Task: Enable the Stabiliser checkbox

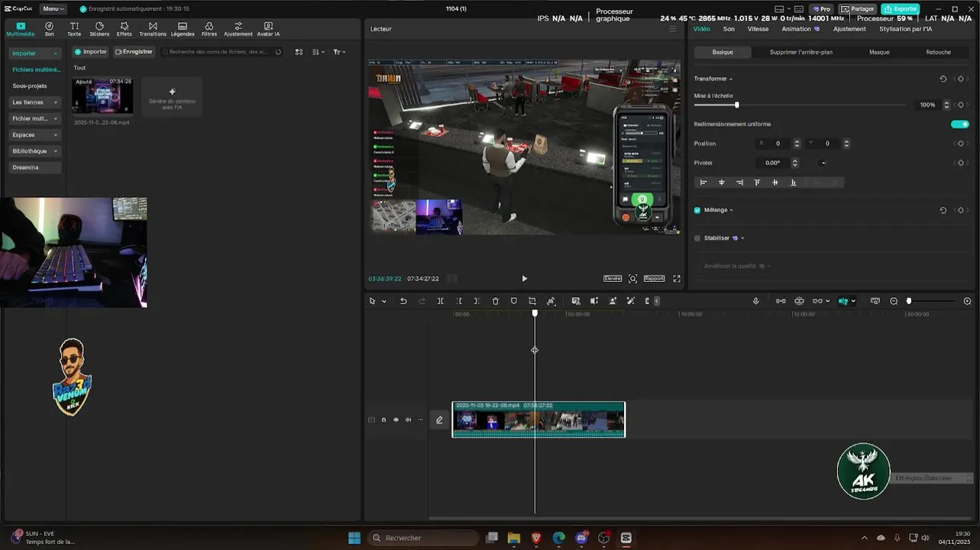Action: point(697,238)
